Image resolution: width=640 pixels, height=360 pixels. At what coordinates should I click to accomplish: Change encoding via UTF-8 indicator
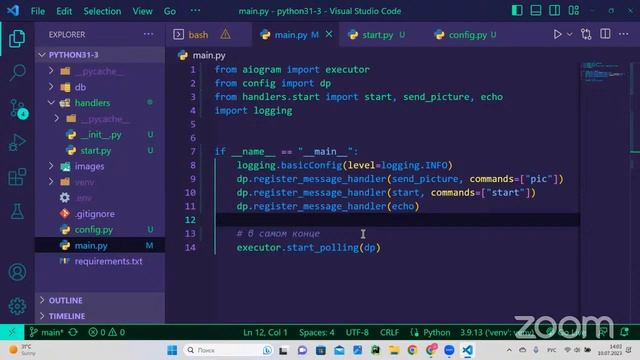coord(357,332)
